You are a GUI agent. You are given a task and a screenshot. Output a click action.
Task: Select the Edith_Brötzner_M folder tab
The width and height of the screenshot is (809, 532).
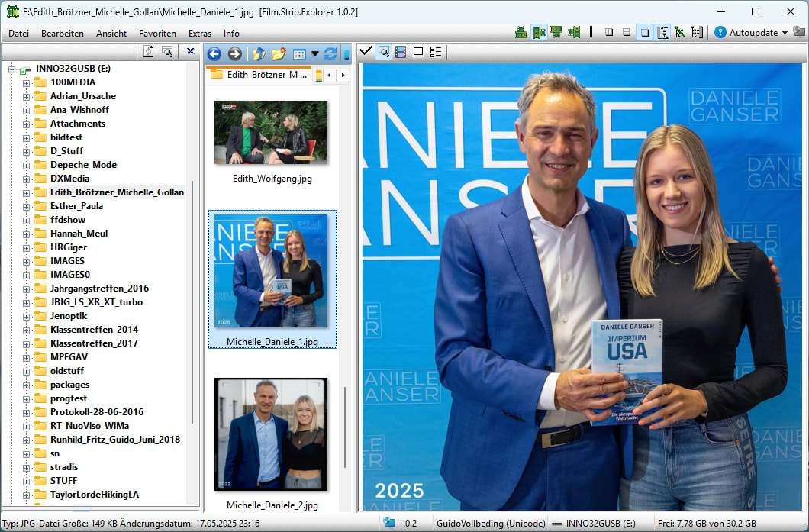click(x=259, y=75)
